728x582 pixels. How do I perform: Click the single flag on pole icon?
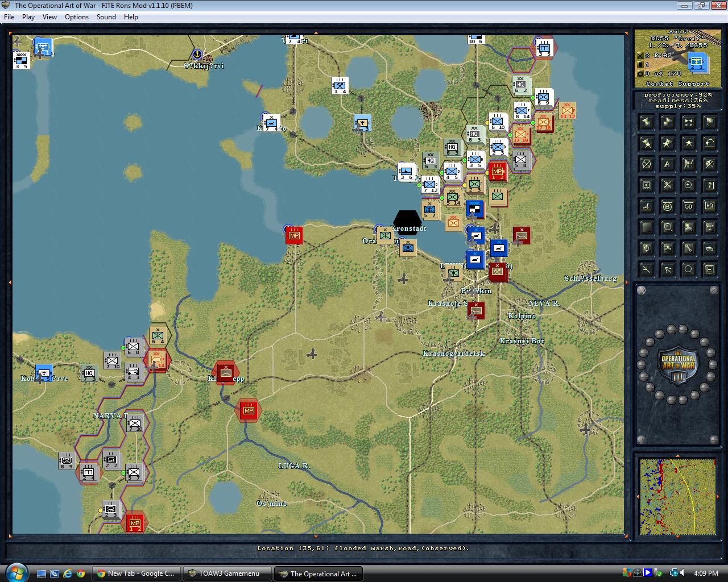point(710,122)
